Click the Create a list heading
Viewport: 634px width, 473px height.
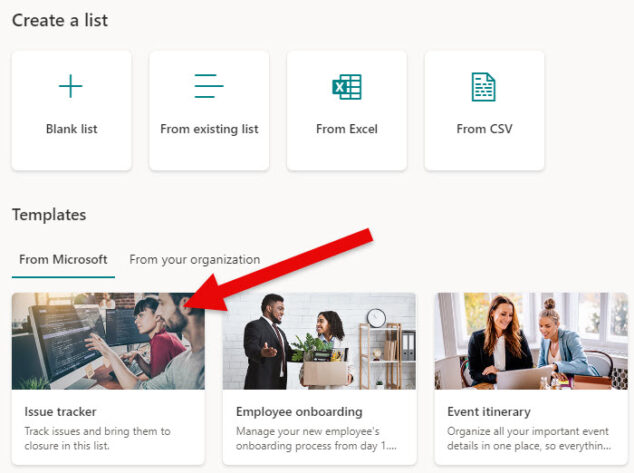point(60,20)
